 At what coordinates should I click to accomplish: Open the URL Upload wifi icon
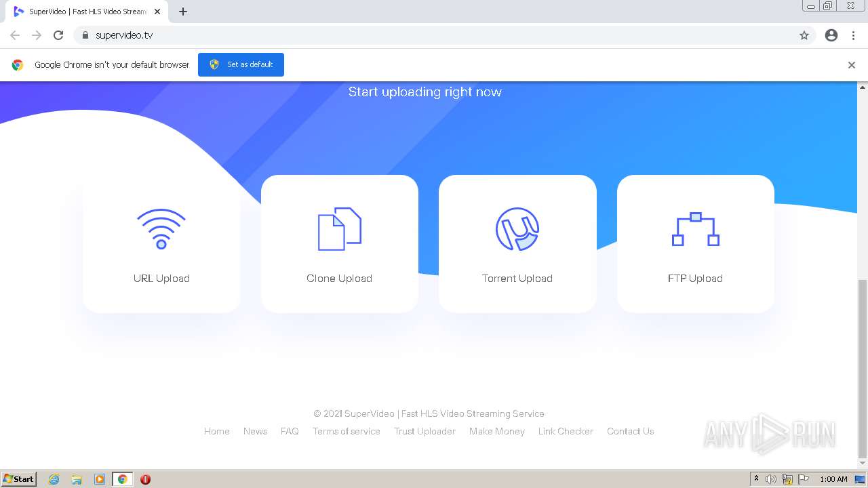click(x=161, y=229)
